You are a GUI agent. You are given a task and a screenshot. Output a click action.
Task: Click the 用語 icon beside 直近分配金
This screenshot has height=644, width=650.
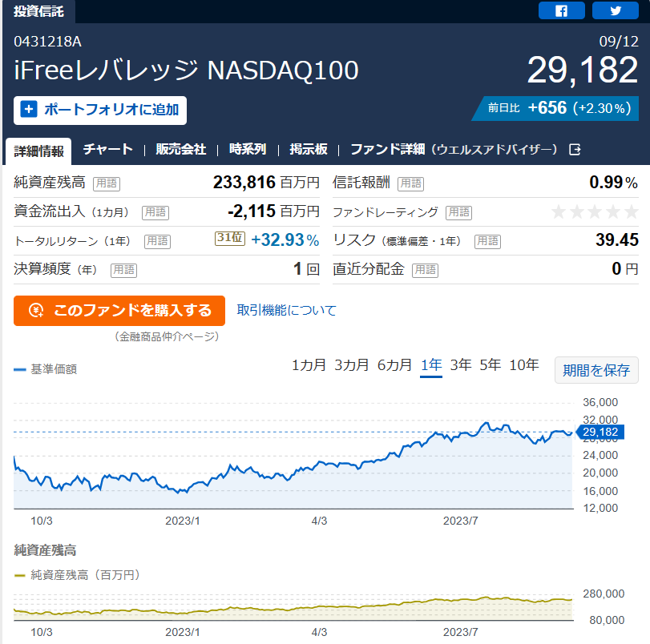pos(426,270)
